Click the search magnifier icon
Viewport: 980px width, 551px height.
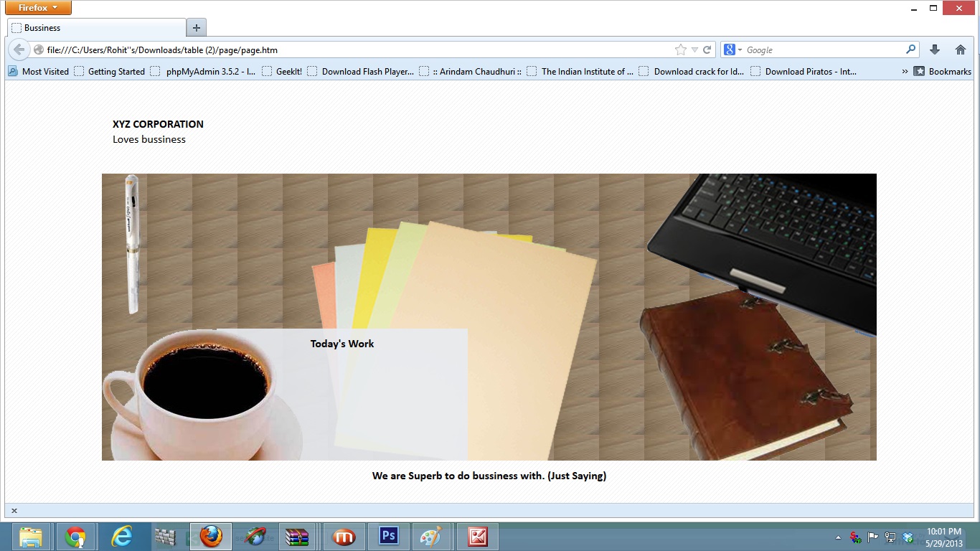click(910, 50)
